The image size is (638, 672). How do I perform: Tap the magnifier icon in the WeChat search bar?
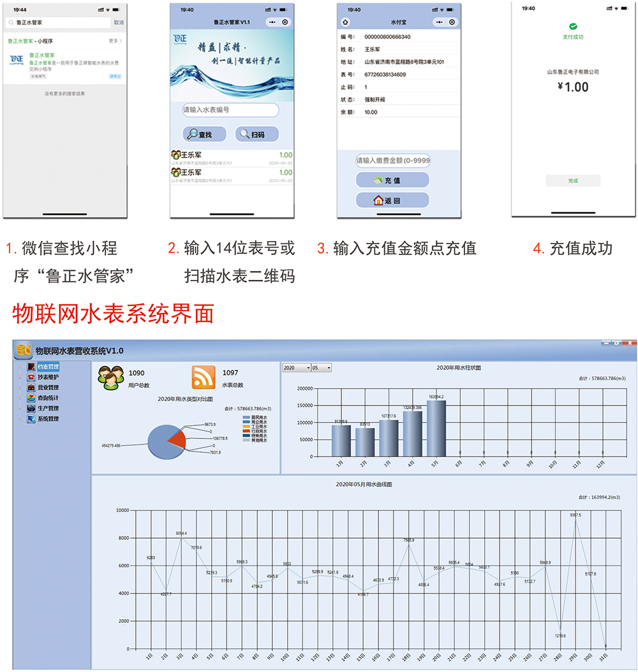coord(11,22)
